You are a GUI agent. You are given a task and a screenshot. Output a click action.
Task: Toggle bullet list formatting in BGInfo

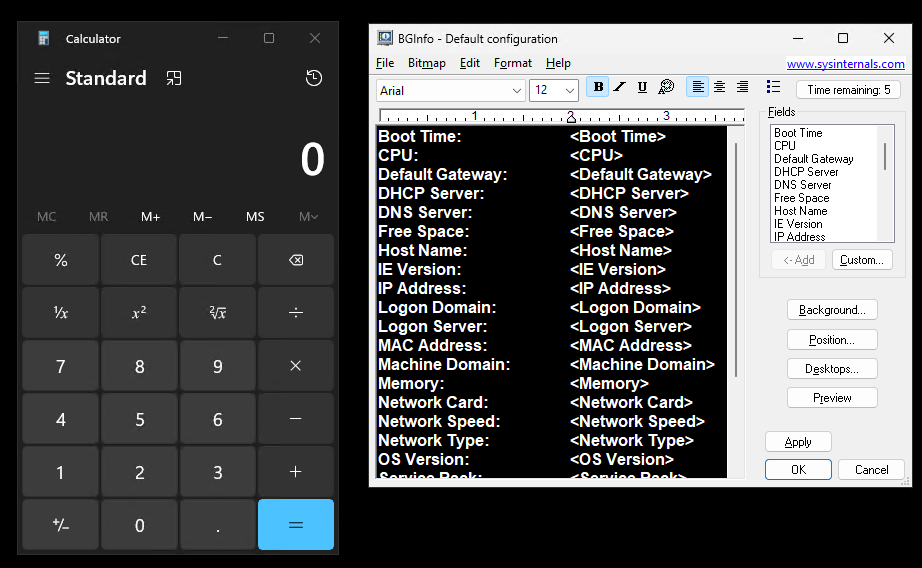pyautogui.click(x=773, y=87)
